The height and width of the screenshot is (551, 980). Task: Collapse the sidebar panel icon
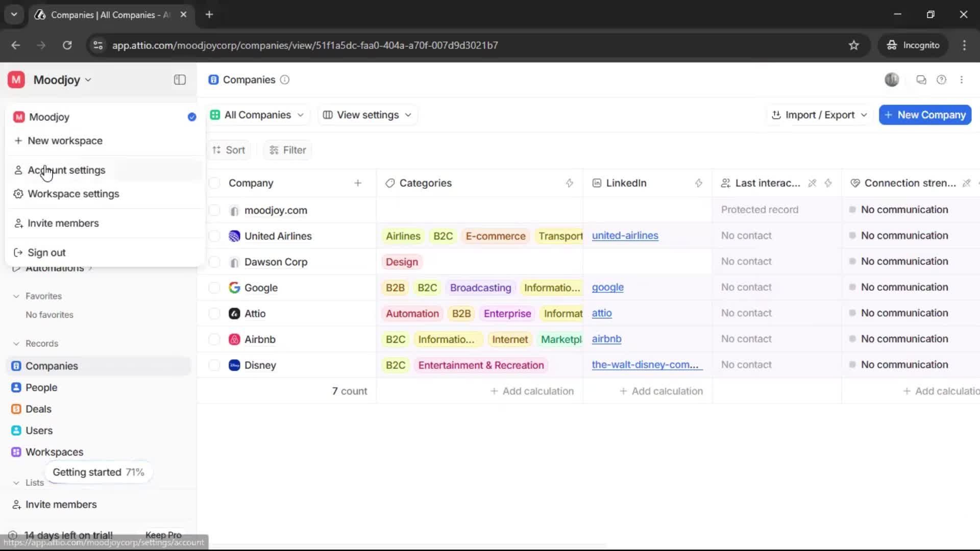click(180, 80)
